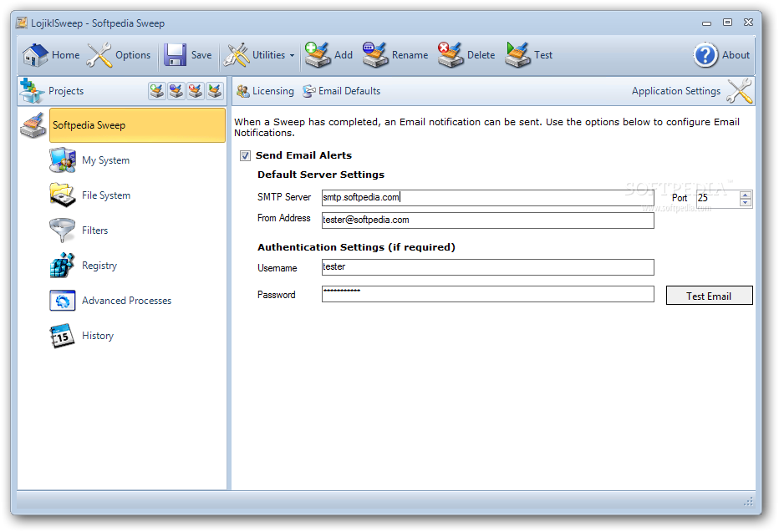Select the Softpedia Sweep project
Viewport: 779px width, 532px height.
click(x=137, y=125)
